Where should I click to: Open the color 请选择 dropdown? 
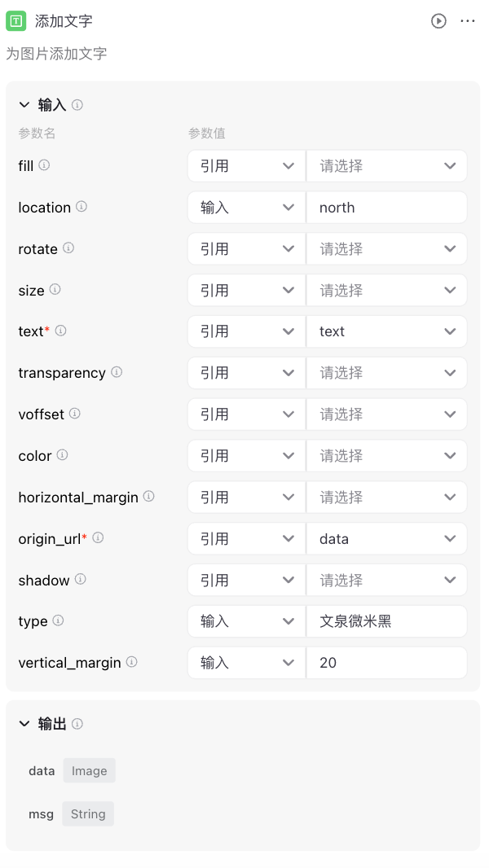[x=386, y=455]
